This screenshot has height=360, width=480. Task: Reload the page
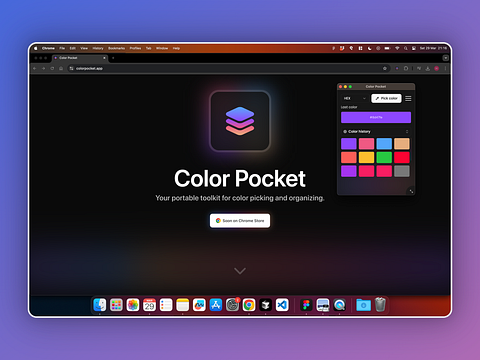pos(52,68)
